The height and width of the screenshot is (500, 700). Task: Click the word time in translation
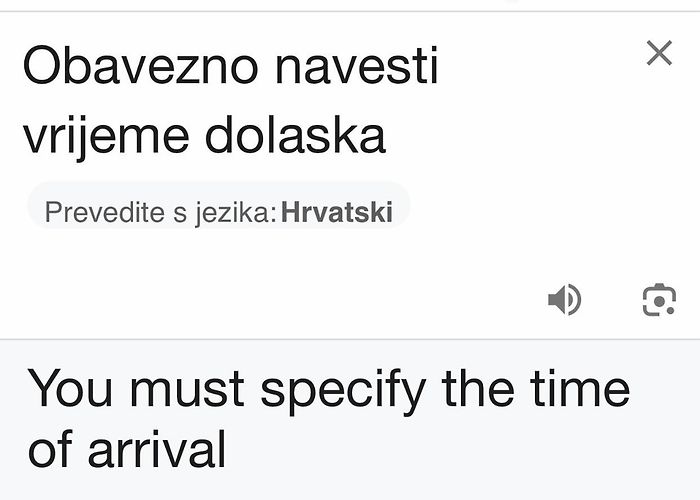[x=580, y=388]
